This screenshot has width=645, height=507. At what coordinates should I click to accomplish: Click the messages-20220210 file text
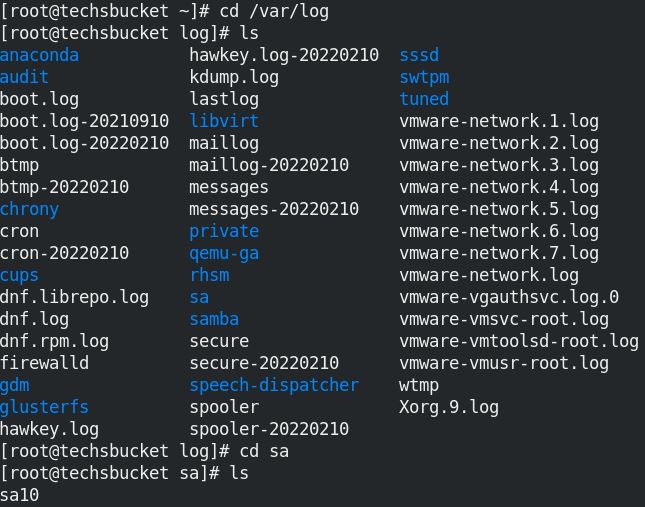(x=274, y=209)
